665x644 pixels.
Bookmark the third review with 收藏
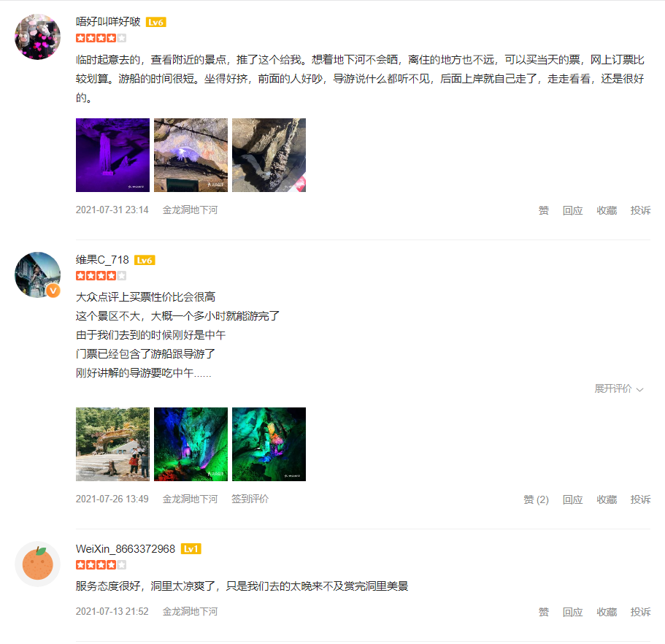[607, 612]
